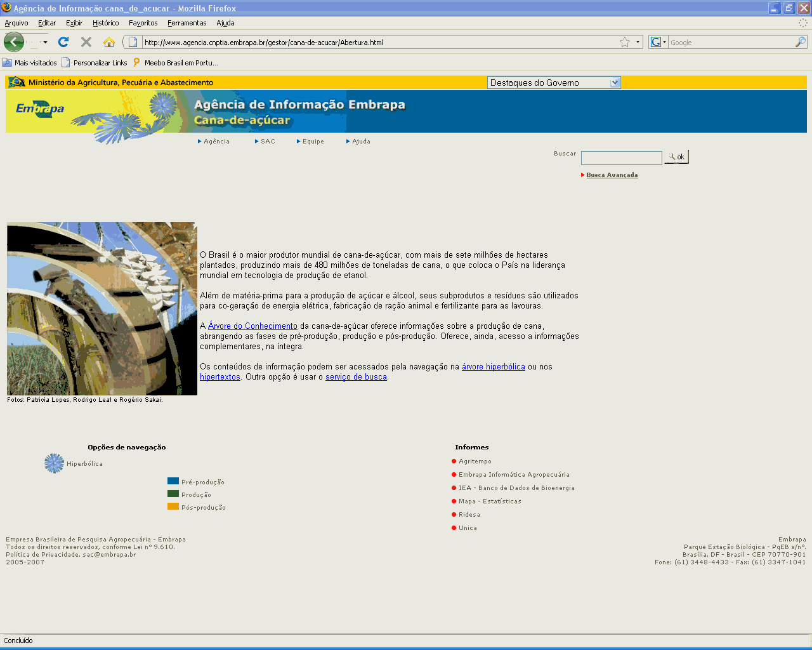
Task: Click the URL address bar
Action: [381, 43]
